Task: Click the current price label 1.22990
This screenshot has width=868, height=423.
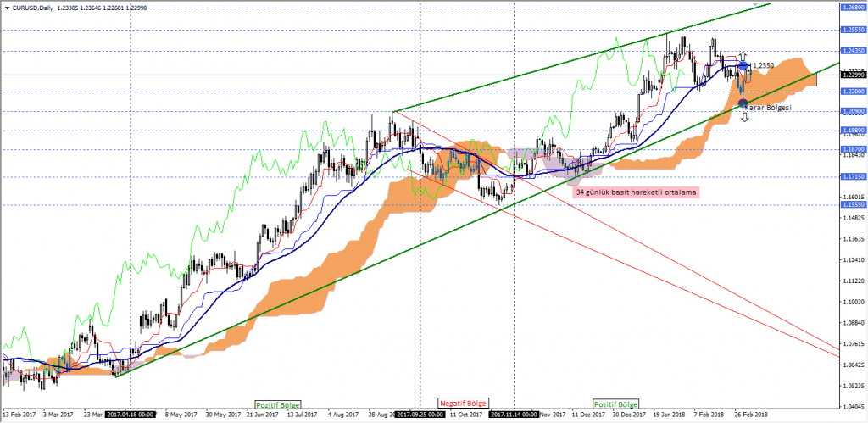Action: 853,75
